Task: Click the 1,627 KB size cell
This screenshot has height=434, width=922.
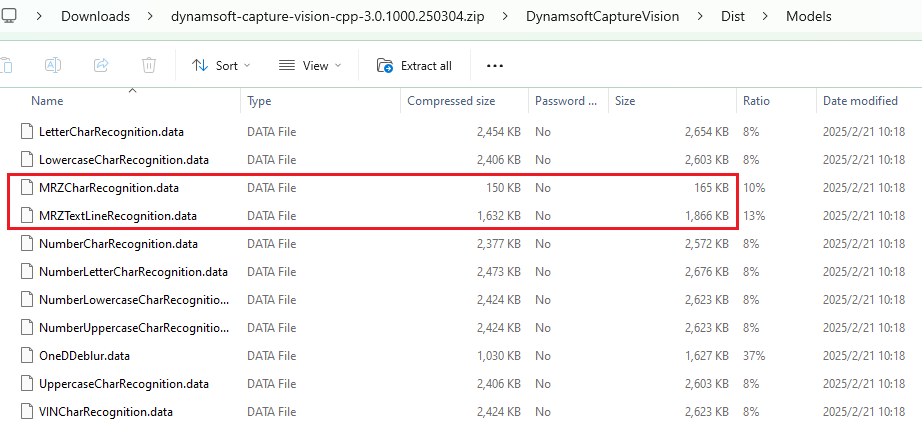Action: (707, 356)
